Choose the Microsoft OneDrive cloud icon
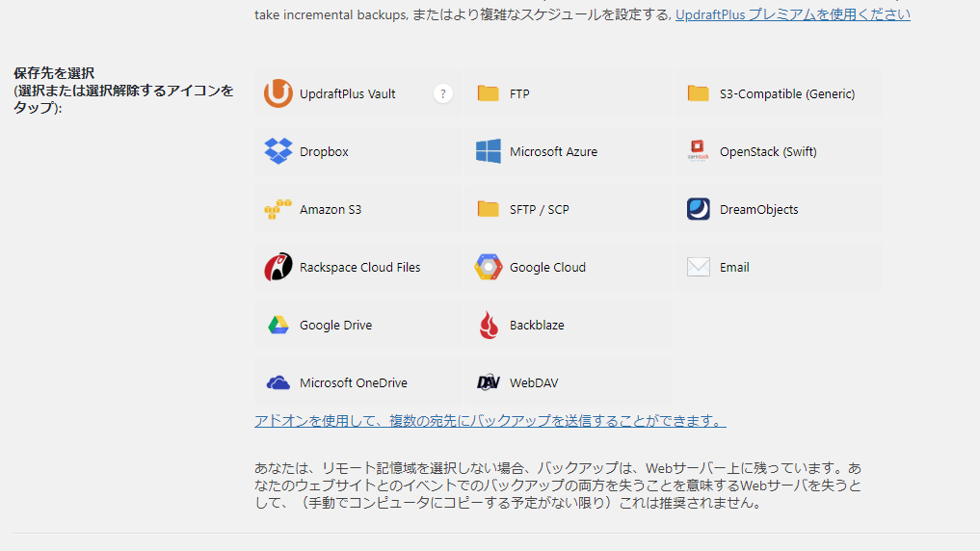This screenshot has height=551, width=980. [x=278, y=382]
